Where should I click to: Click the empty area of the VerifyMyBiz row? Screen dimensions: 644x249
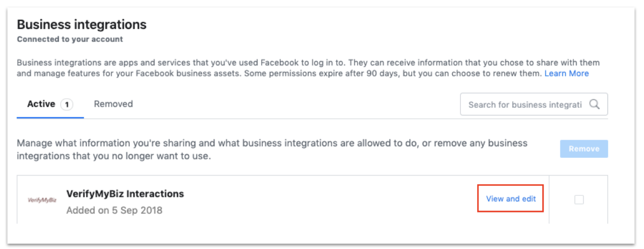(x=330, y=200)
